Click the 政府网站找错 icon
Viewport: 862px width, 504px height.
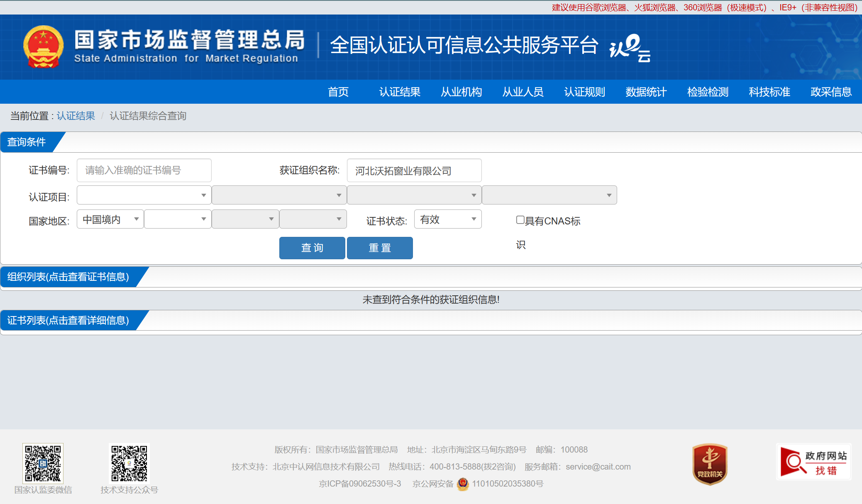pyautogui.click(x=813, y=462)
